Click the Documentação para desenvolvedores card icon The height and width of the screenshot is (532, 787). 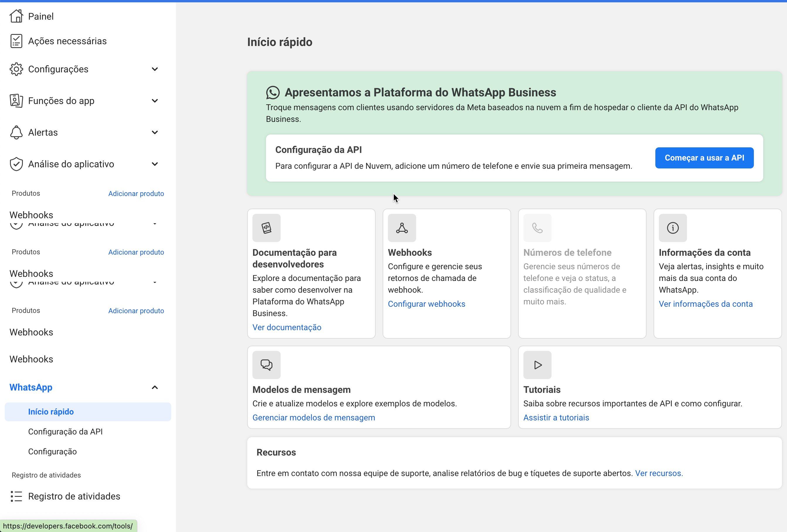click(266, 228)
